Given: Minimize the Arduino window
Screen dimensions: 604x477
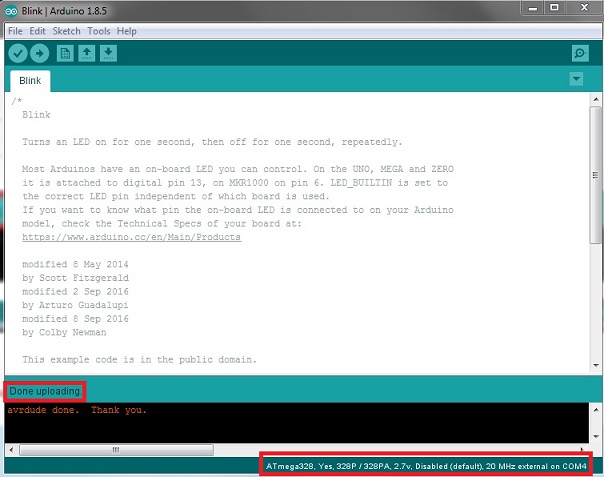Looking at the screenshot, I should point(533,8).
